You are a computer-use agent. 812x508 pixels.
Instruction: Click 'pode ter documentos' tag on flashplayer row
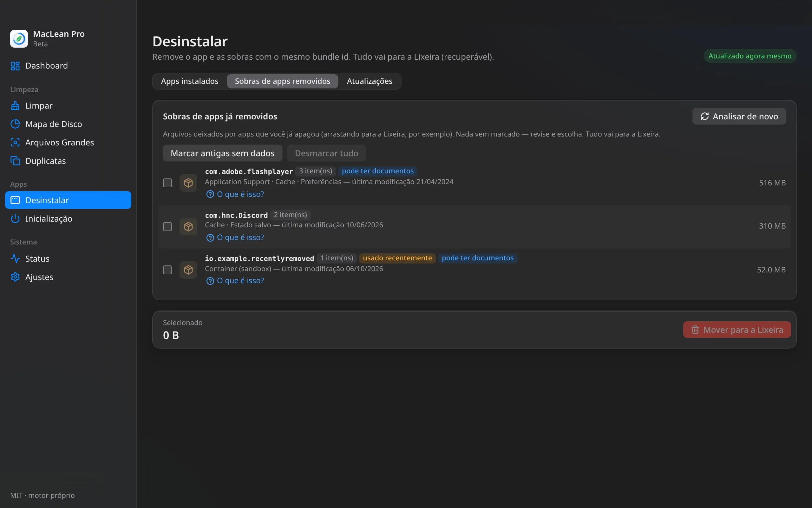point(377,171)
